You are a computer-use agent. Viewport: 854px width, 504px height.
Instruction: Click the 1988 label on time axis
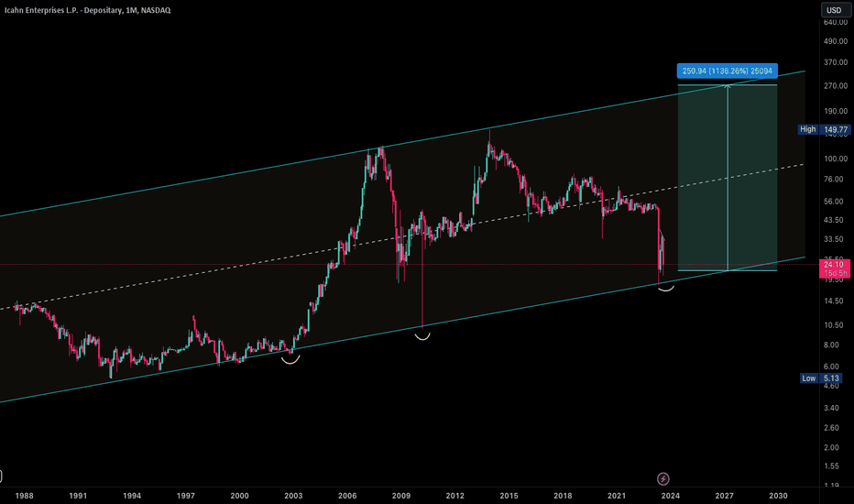coord(24,496)
